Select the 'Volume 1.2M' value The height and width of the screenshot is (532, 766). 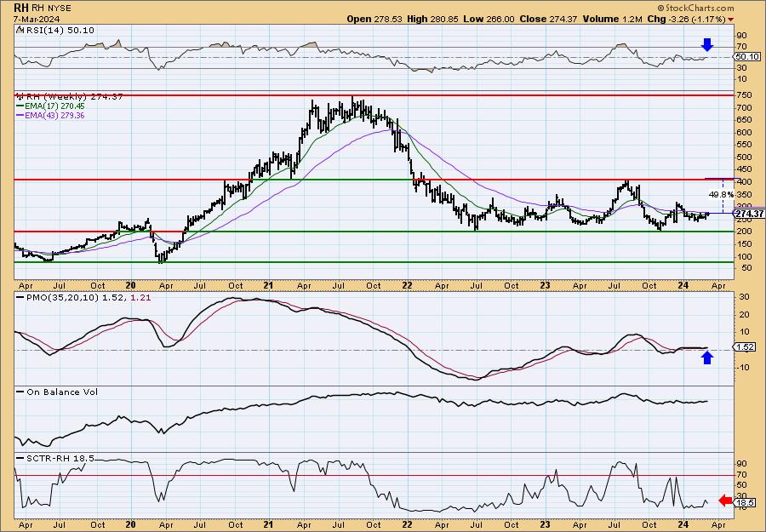click(612, 19)
